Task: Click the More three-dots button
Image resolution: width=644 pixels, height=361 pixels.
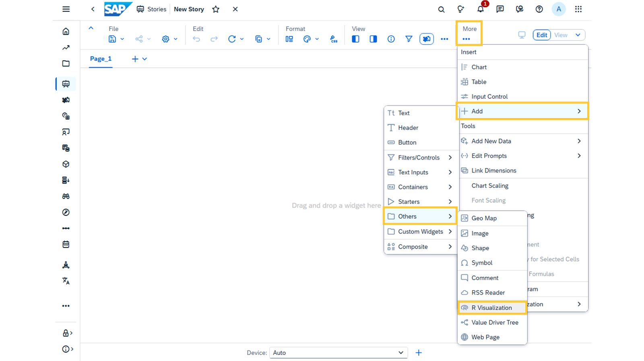Action: pos(466,39)
